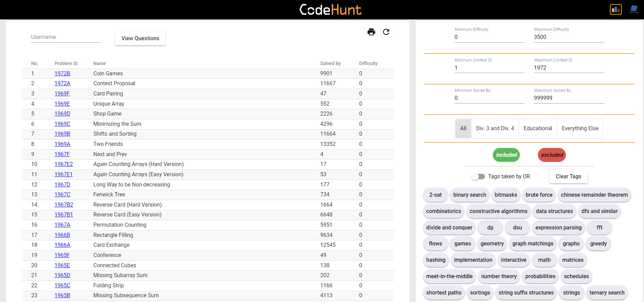Viewport: 644px width, 302px height.
Task: Select the Everything Else tab
Action: (580, 129)
